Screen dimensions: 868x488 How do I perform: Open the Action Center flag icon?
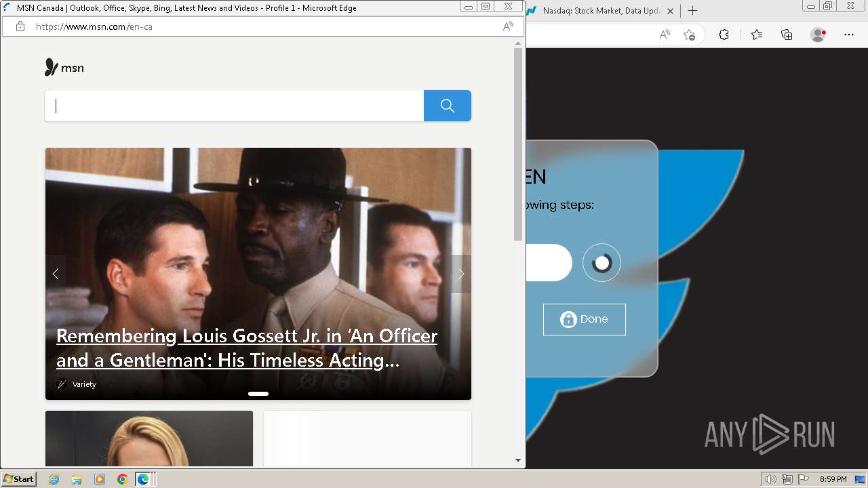[x=804, y=479]
